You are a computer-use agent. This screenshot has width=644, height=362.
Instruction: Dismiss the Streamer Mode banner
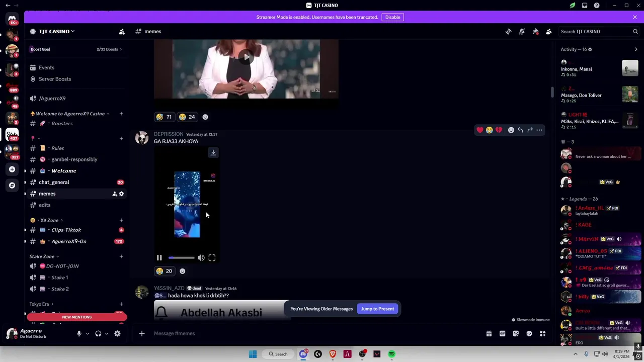click(635, 17)
